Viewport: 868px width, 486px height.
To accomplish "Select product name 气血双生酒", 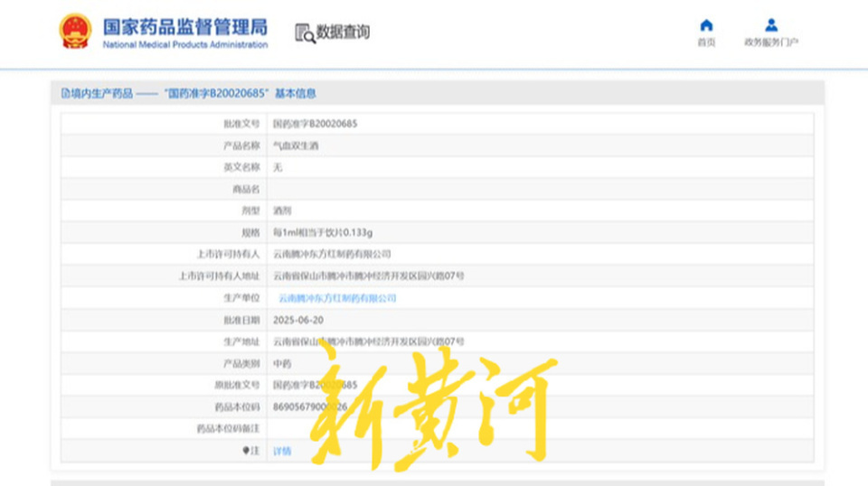I will [x=296, y=146].
